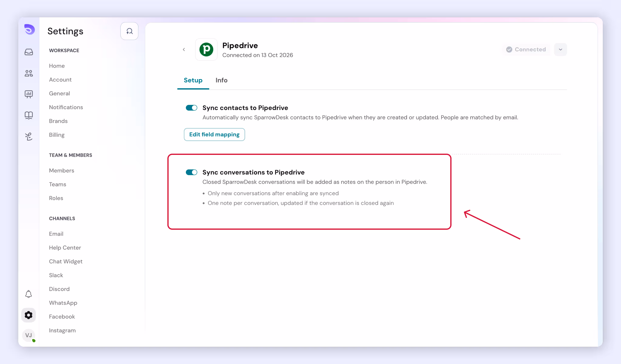
Task: Switch to the Setup tab
Action: (193, 80)
